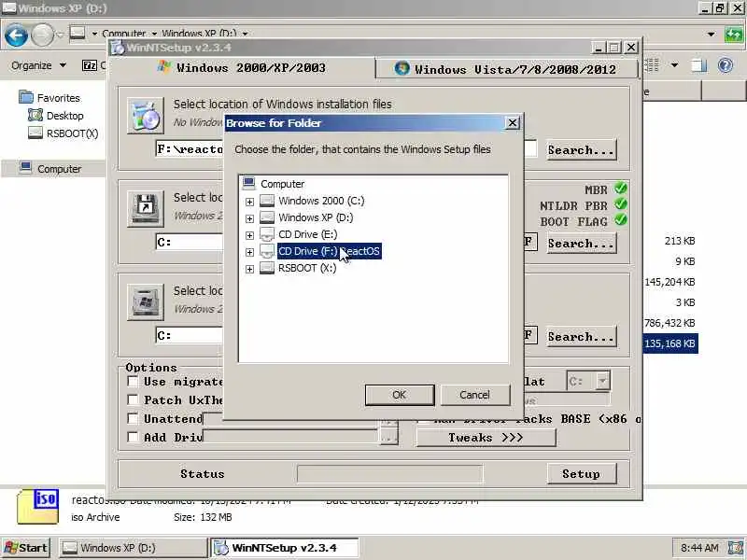Screen dimensions: 747x560
Task: Click the Setup button
Action: pyautogui.click(x=581, y=474)
